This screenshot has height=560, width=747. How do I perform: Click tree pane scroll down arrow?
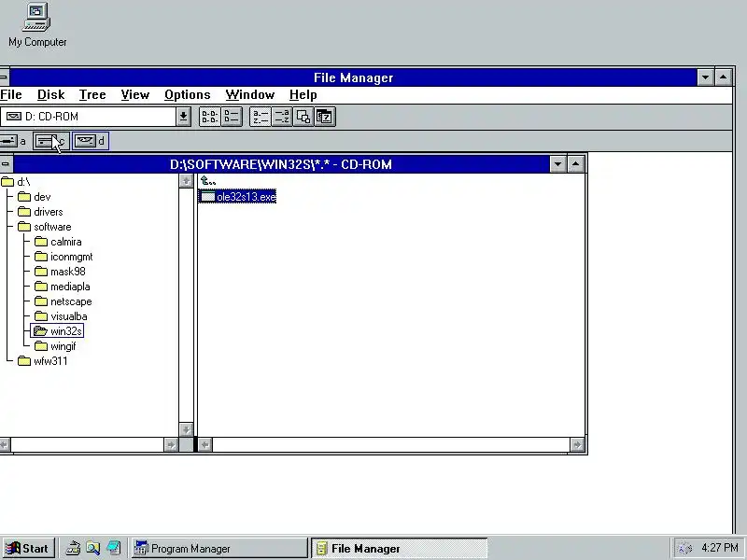pos(186,429)
